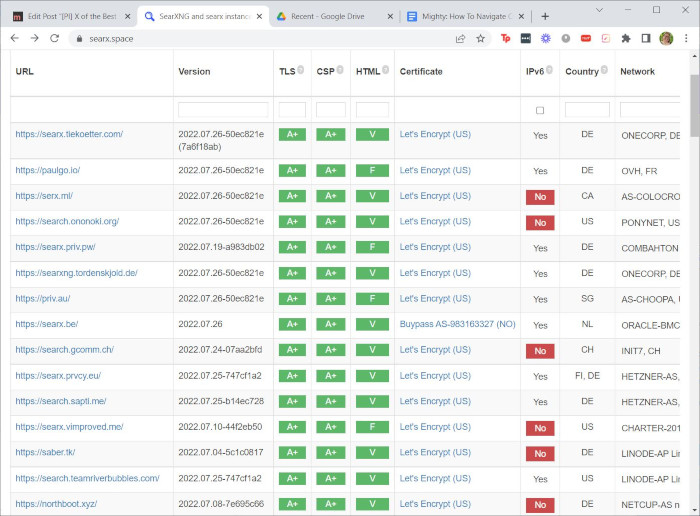This screenshot has height=516, width=700.
Task: Open the red Tp extension icon
Action: coord(505,39)
